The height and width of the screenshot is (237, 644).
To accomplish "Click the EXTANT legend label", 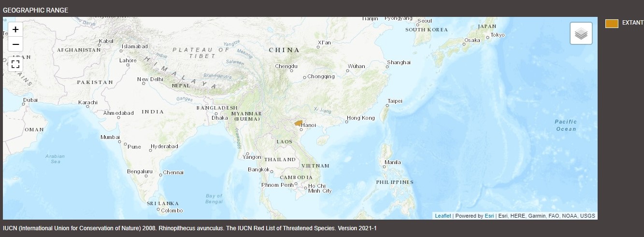I will (632, 23).
